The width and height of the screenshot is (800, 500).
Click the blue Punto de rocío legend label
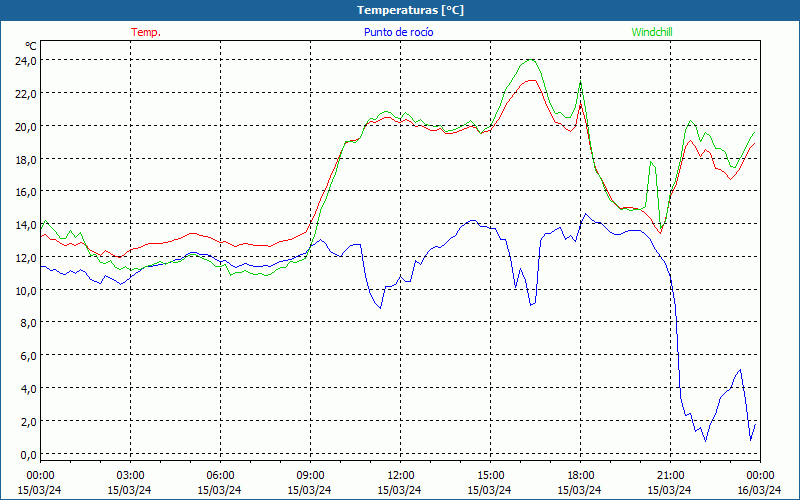(398, 32)
